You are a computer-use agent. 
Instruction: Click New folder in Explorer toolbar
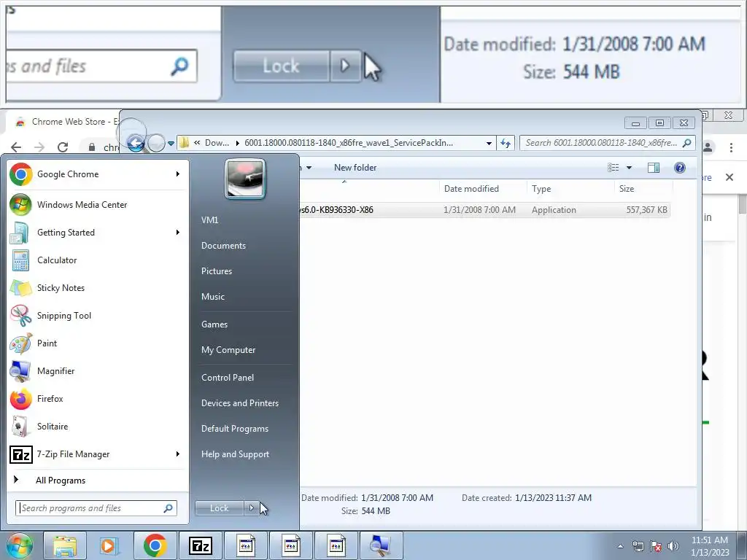pos(355,168)
